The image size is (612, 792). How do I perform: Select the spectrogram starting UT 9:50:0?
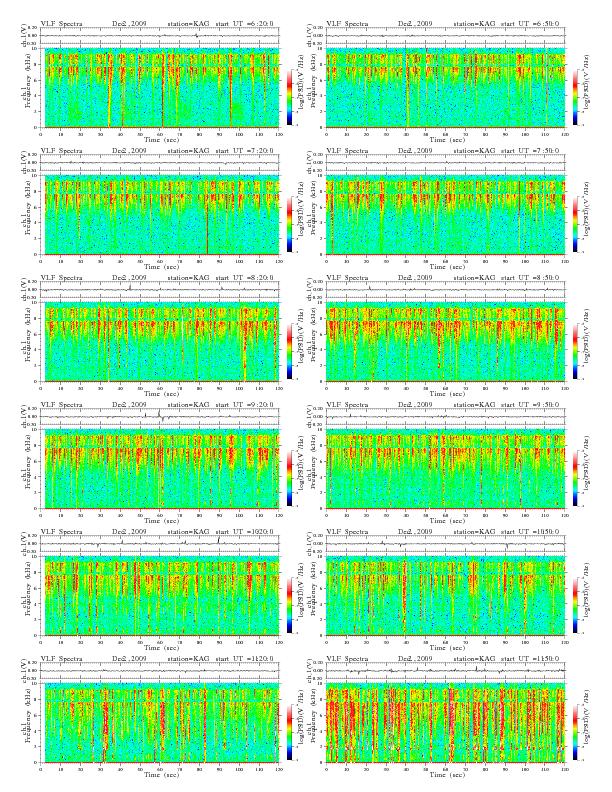(445, 469)
